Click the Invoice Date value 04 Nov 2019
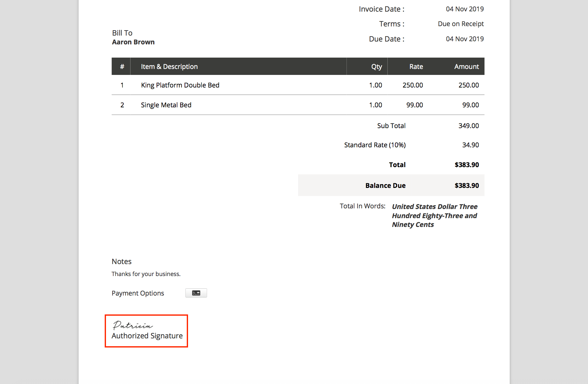Image resolution: width=588 pixels, height=384 pixels. tap(465, 9)
